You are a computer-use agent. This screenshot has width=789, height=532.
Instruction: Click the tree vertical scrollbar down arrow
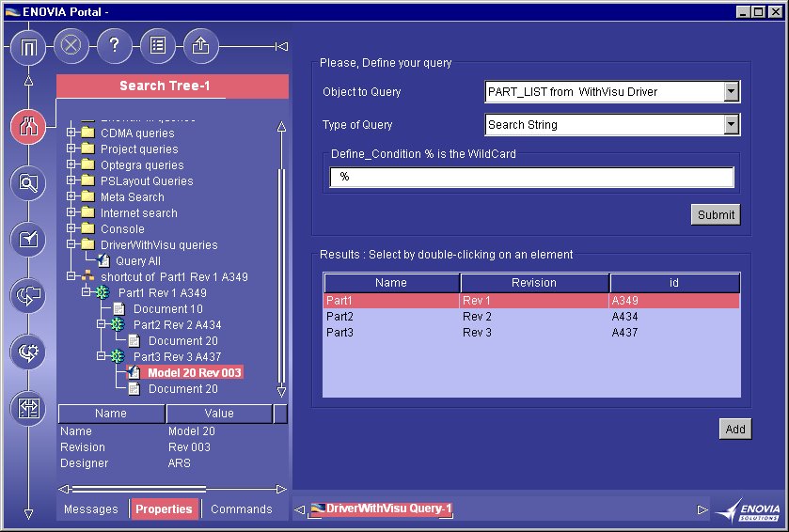282,391
